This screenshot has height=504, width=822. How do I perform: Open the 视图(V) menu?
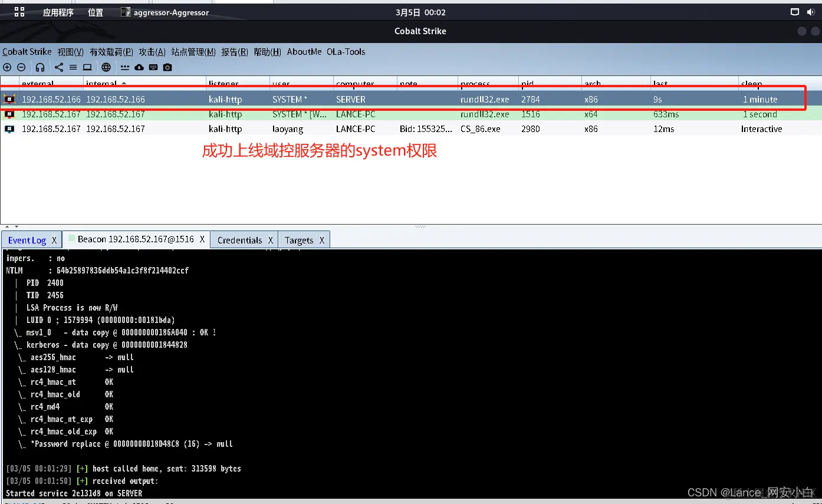point(71,52)
